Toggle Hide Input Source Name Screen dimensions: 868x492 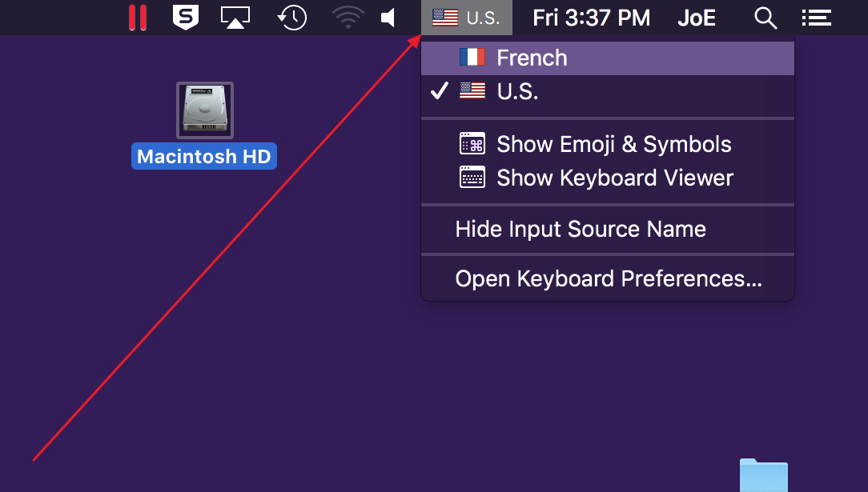tap(581, 230)
